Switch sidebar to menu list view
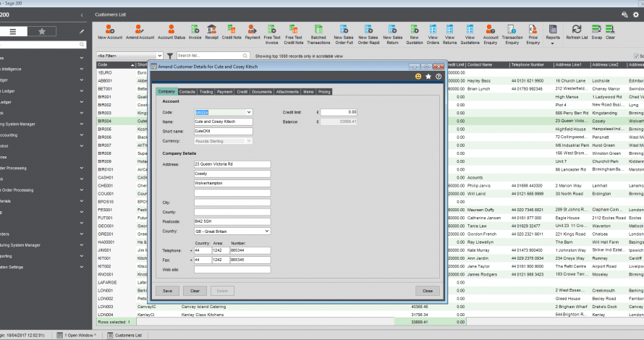The width and height of the screenshot is (644, 340). 13,31
